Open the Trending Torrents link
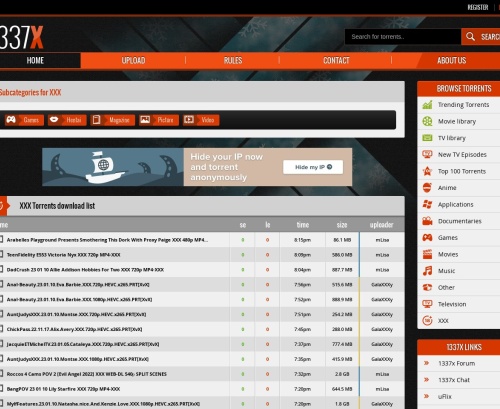Screen dimensions: 500x409 [463, 105]
